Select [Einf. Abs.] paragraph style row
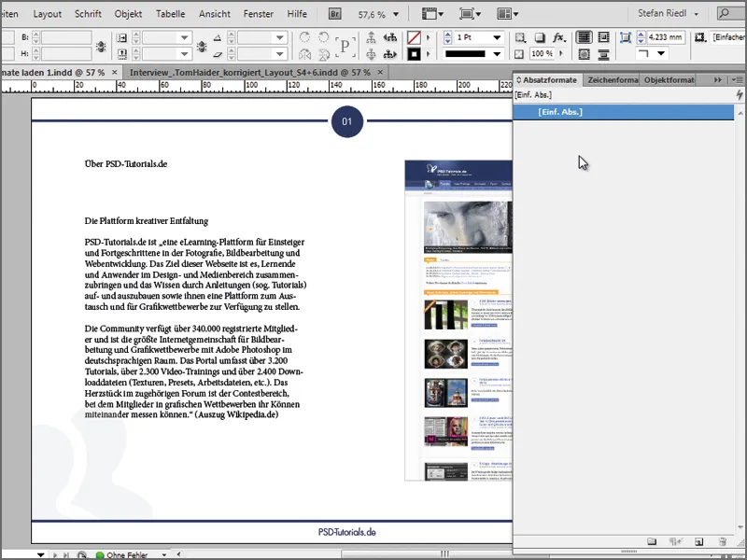This screenshot has height=560, width=747. point(624,112)
